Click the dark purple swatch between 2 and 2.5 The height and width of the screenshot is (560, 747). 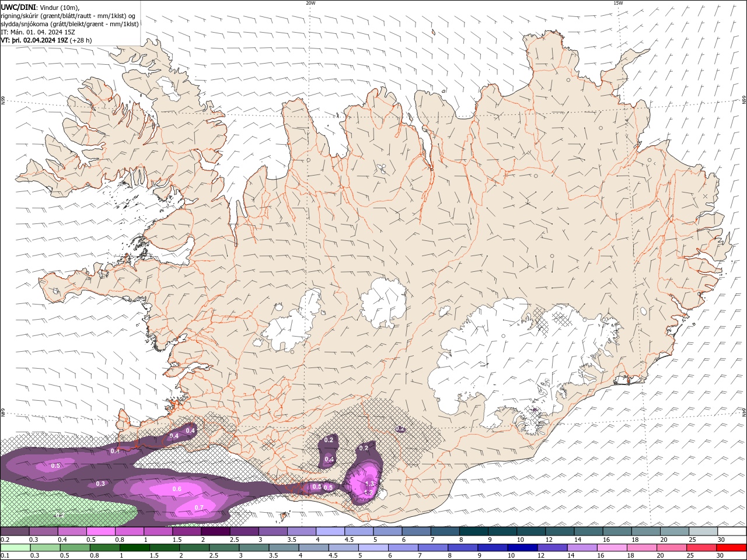[x=215, y=531]
